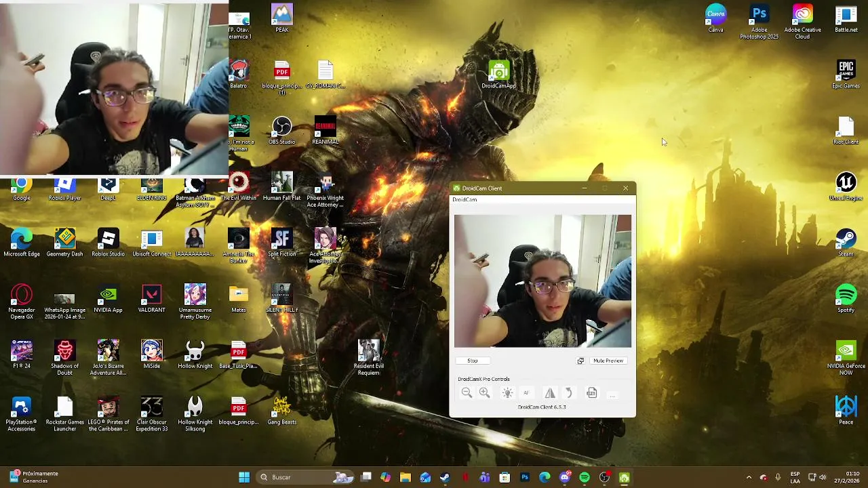The image size is (868, 488).
Task: Select the SILENT HILL f icon
Action: pos(282,299)
